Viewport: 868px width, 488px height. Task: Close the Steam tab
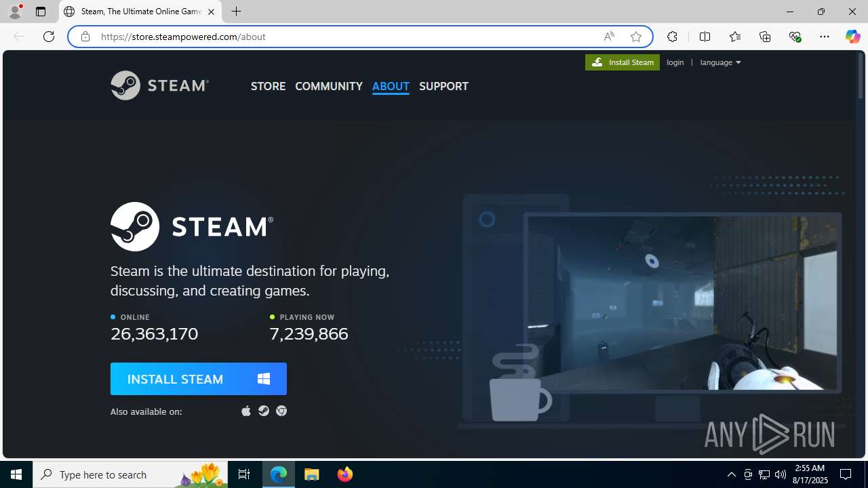click(211, 12)
